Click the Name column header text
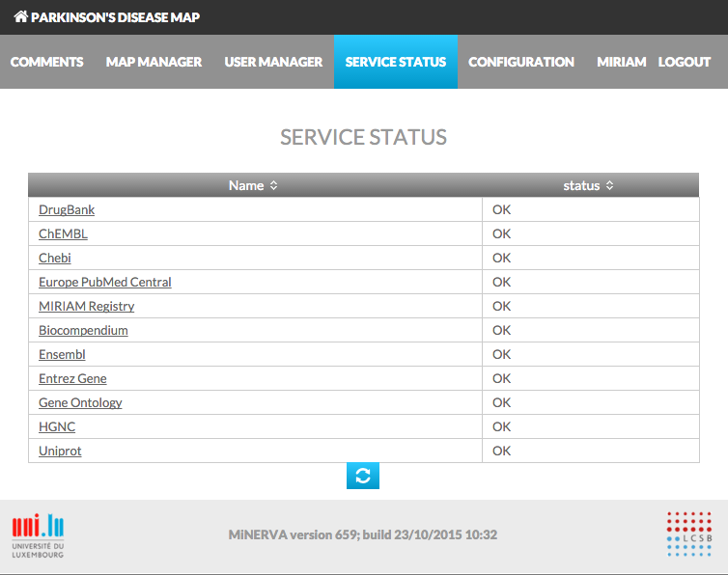728x575 pixels. point(246,185)
